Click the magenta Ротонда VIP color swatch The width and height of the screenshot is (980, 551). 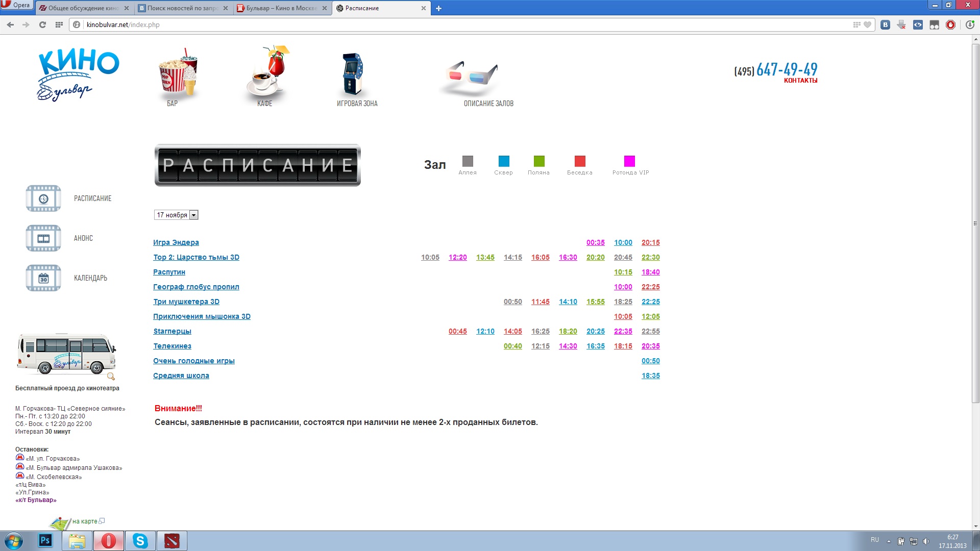point(629,161)
